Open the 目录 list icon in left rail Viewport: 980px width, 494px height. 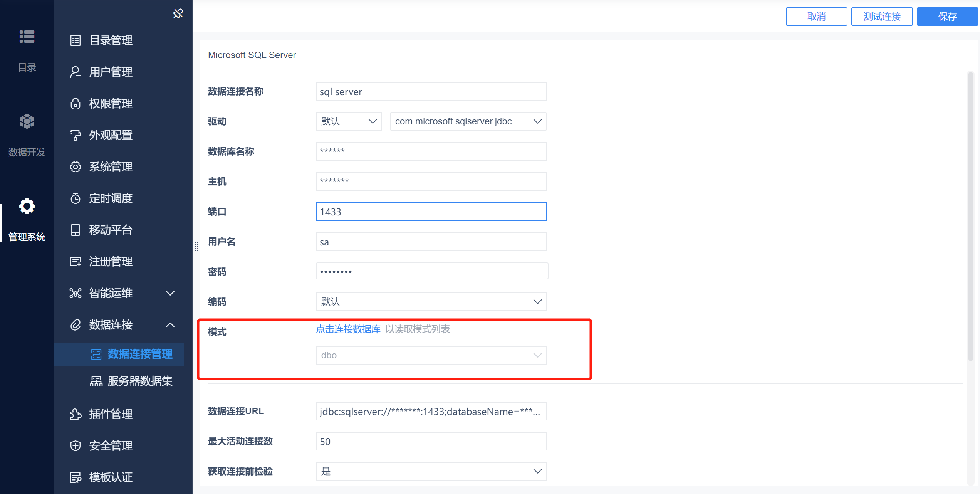[27, 37]
